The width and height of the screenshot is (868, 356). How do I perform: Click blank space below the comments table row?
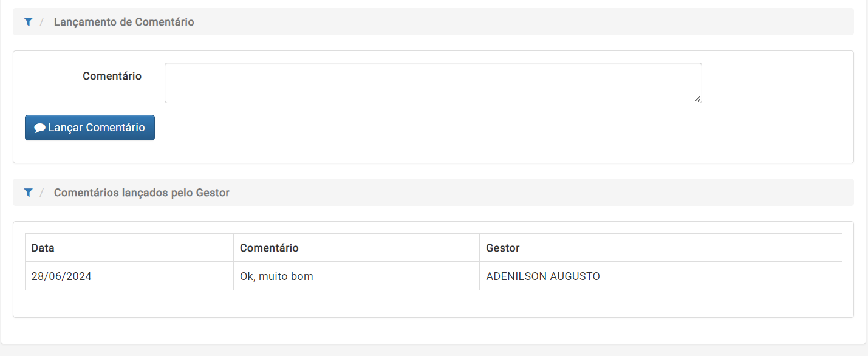(x=433, y=304)
